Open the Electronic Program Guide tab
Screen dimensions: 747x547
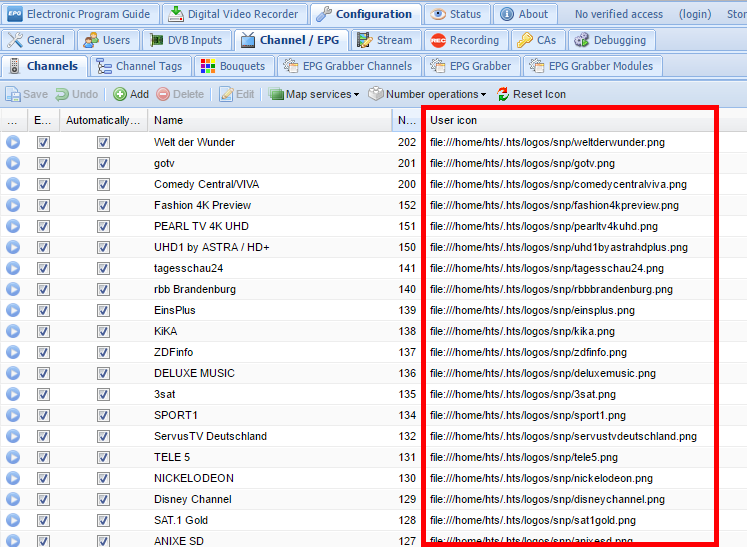(80, 14)
